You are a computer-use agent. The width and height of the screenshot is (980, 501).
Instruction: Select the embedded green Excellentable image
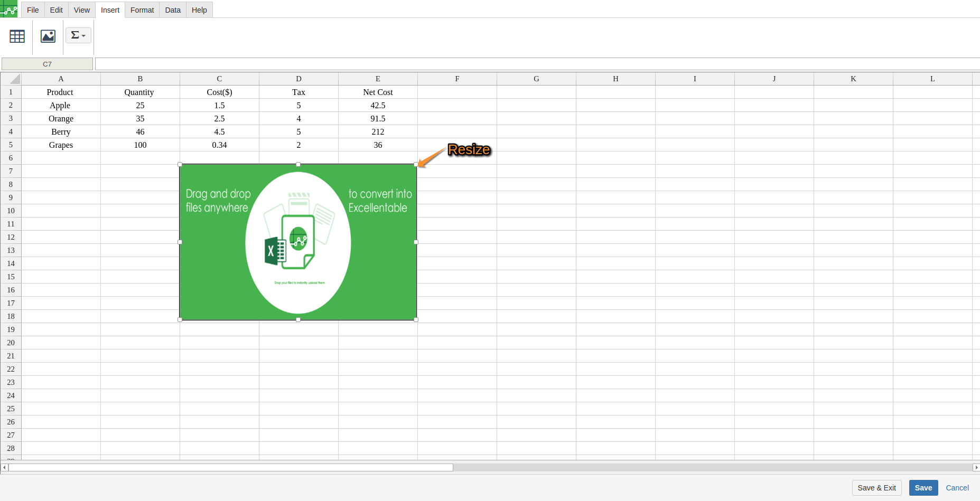click(298, 242)
